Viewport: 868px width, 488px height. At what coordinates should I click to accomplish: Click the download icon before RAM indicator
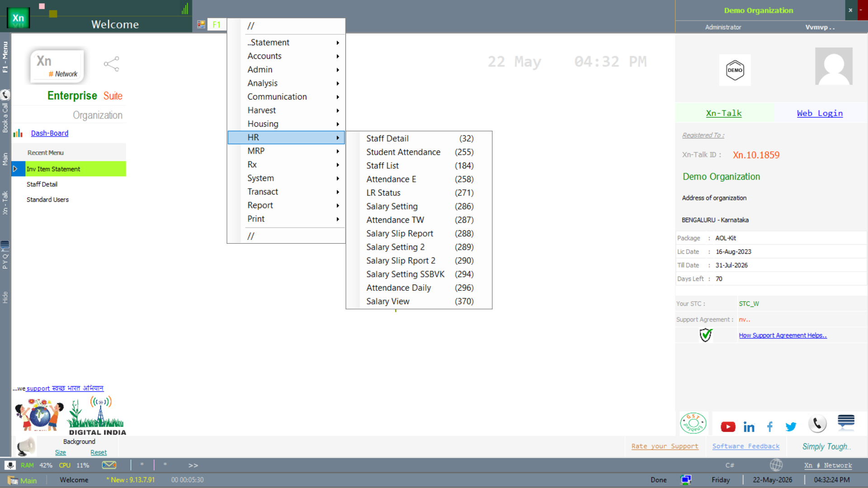(x=10, y=465)
